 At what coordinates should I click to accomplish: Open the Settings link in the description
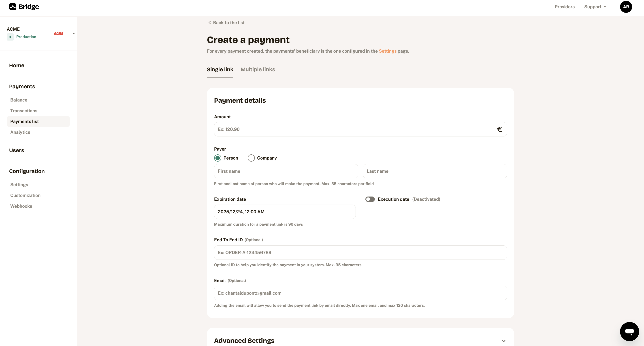click(387, 51)
